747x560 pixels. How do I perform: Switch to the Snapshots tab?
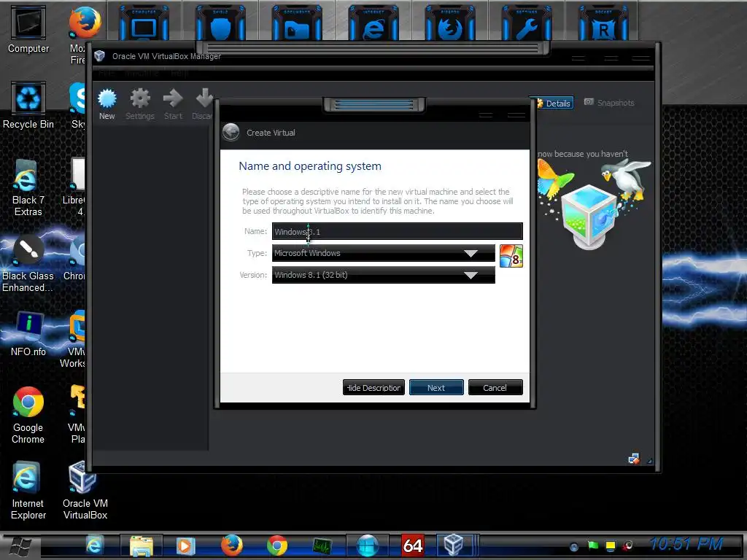pyautogui.click(x=609, y=103)
